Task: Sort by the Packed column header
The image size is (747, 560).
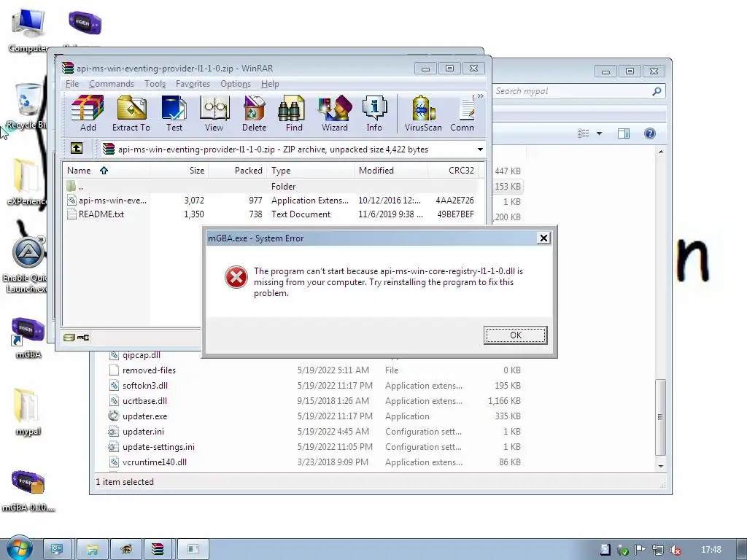Action: point(238,171)
